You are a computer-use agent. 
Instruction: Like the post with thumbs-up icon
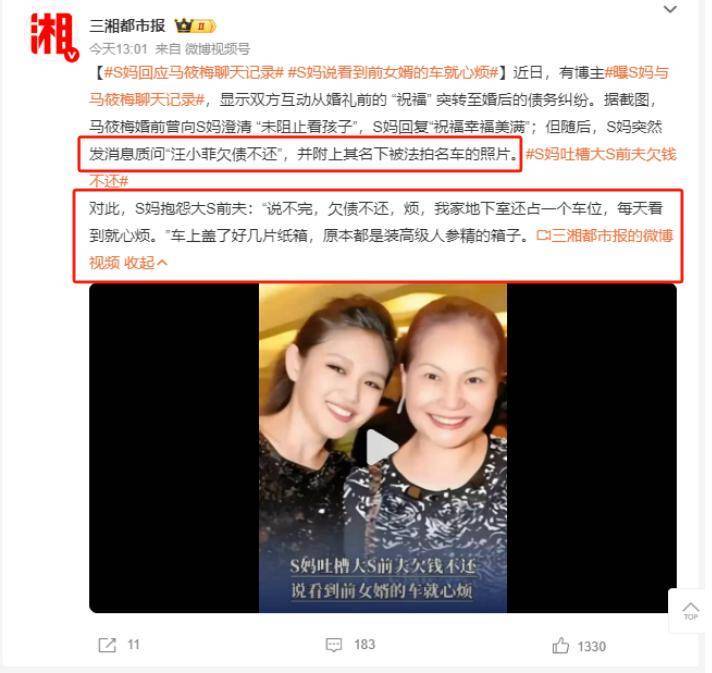[560, 645]
